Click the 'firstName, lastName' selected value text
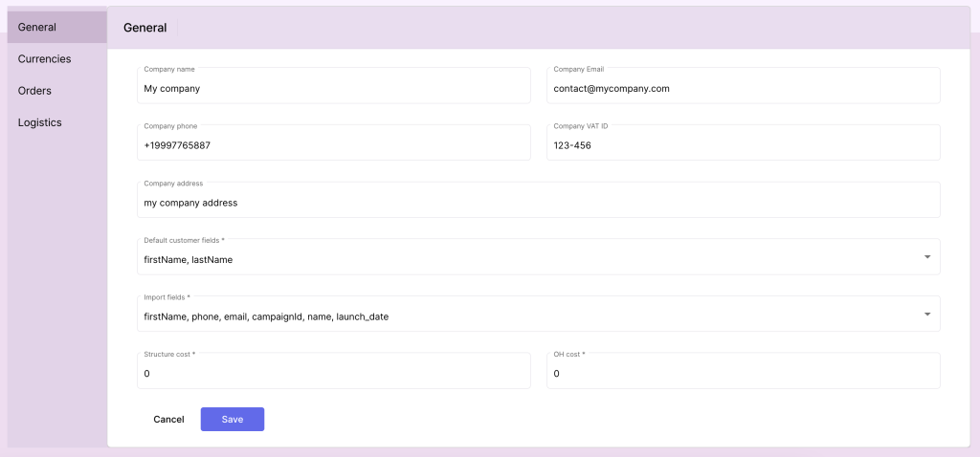The width and height of the screenshot is (980, 457). coord(188,259)
